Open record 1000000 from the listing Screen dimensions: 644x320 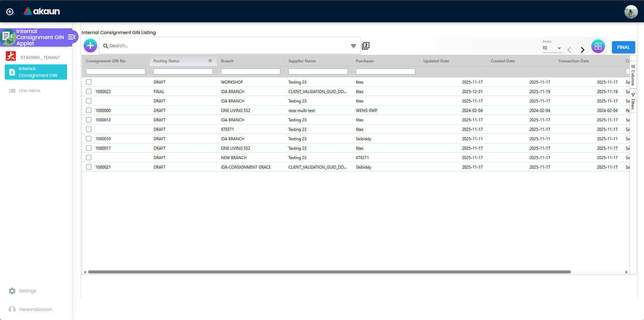tap(103, 110)
